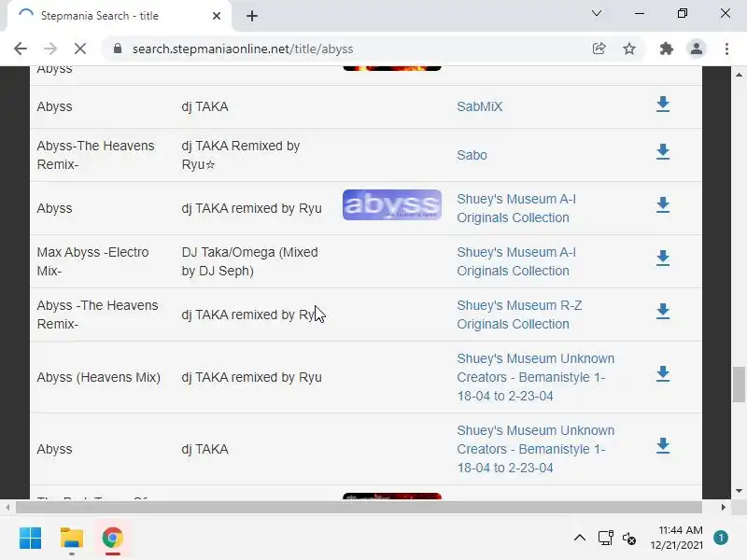Click the scroll up arrow
The height and width of the screenshot is (560, 747).
click(739, 75)
